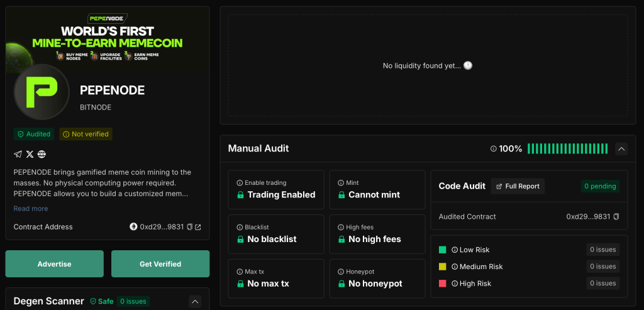Open the Telegram paper-plane icon

(18, 154)
